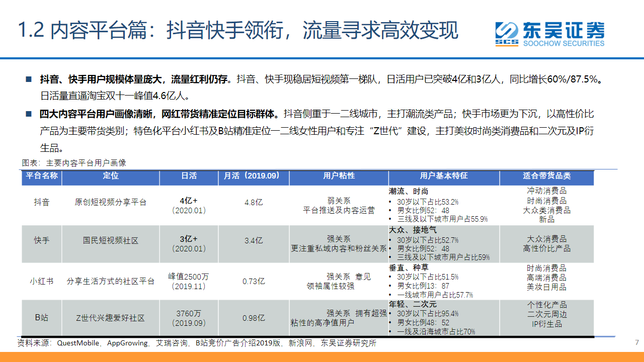
Task: Click the '3.4亿' monthly active value
Action: [254, 240]
